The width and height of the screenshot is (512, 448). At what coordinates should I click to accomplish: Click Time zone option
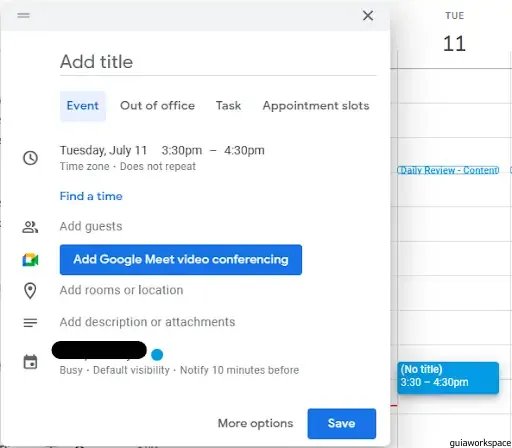click(85, 166)
